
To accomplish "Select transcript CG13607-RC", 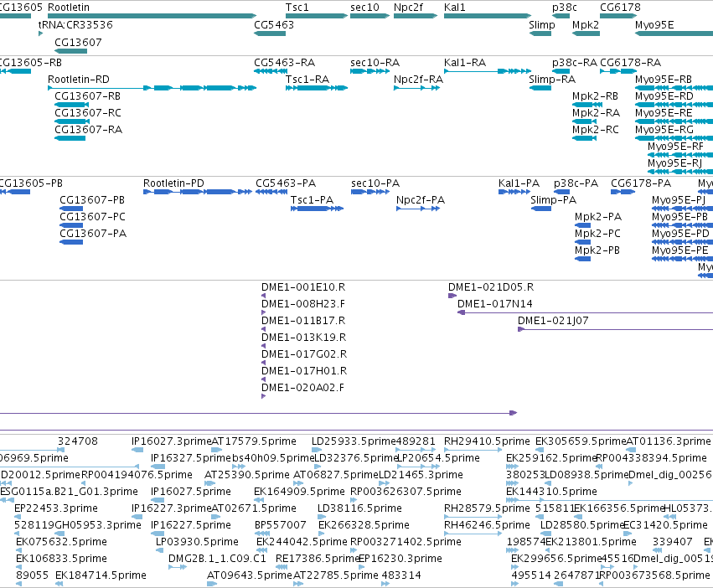I will point(88,113).
